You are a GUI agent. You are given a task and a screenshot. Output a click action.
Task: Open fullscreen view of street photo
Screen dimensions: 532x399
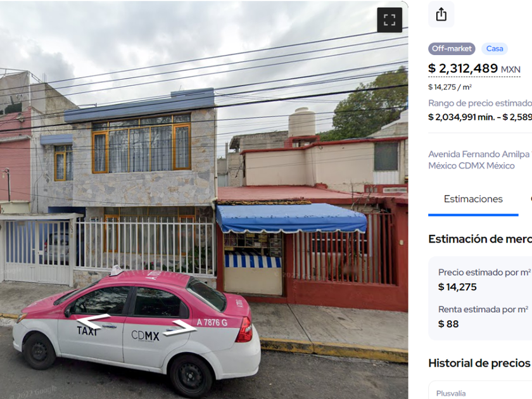(x=389, y=20)
